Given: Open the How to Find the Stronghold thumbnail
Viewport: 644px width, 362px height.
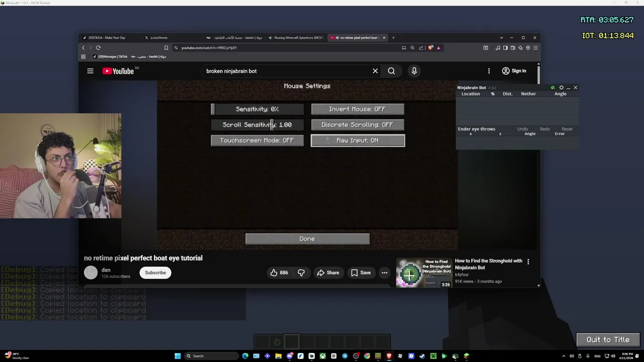Looking at the screenshot, I should 424,273.
